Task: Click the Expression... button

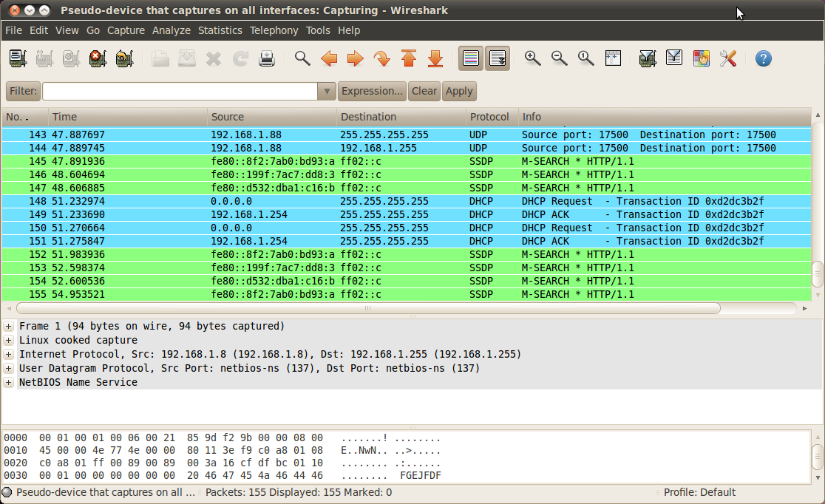Action: pos(372,91)
